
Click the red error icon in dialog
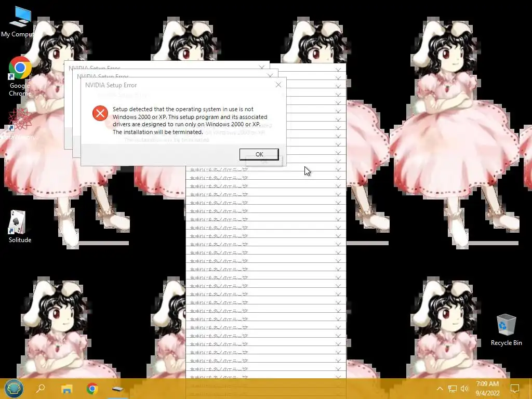coord(100,113)
